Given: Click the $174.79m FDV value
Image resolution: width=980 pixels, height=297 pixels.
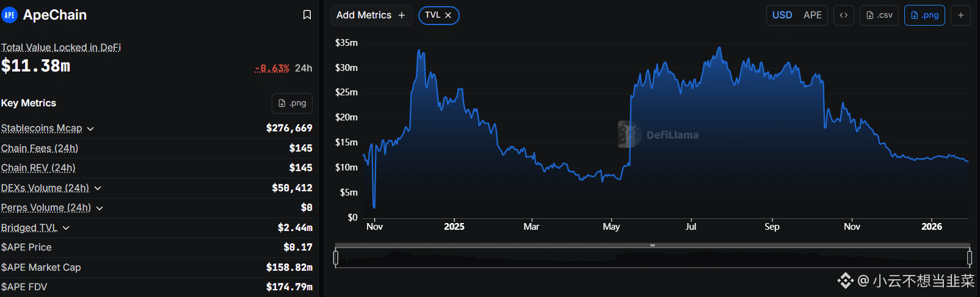Looking at the screenshot, I should pyautogui.click(x=289, y=287).
